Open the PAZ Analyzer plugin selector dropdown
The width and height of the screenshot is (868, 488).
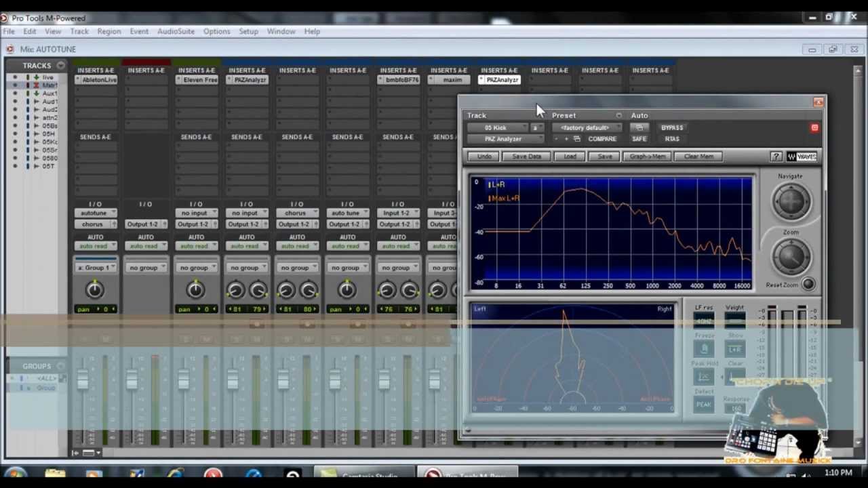[506, 139]
